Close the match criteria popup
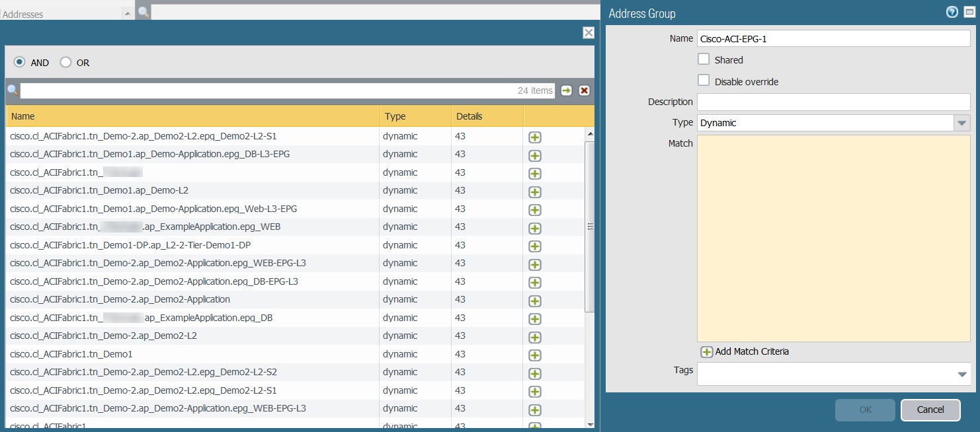 pos(588,32)
